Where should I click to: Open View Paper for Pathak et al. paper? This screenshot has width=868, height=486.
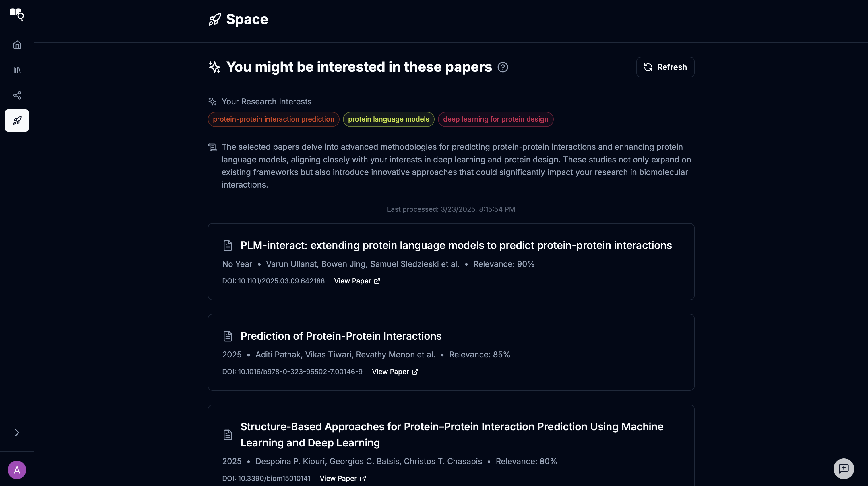coord(395,372)
